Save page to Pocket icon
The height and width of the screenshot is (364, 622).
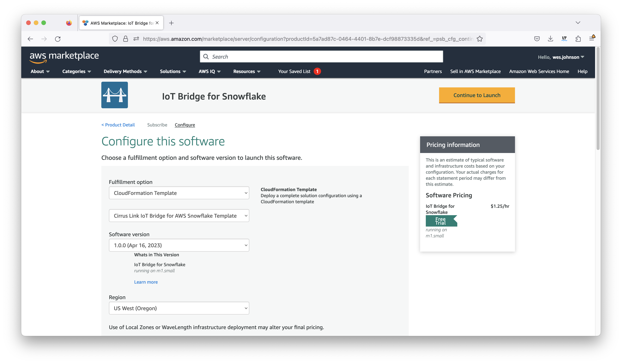(537, 39)
